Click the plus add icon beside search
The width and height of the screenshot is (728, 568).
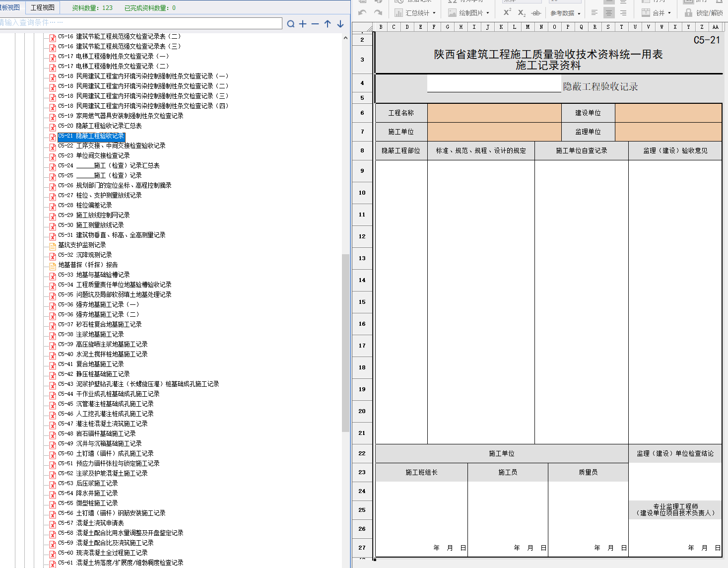303,23
